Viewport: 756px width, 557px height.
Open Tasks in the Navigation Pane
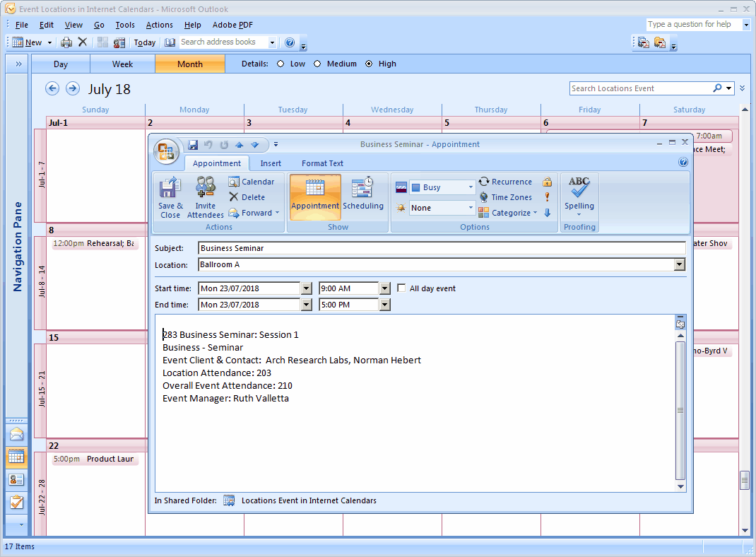pos(16,503)
